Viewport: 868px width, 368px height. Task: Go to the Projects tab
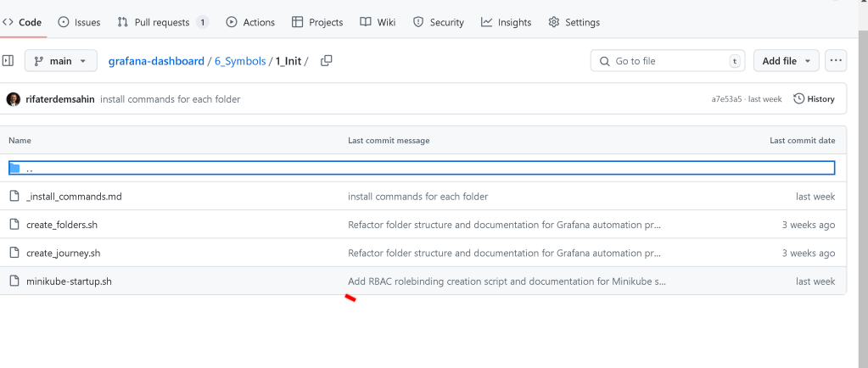click(x=317, y=22)
